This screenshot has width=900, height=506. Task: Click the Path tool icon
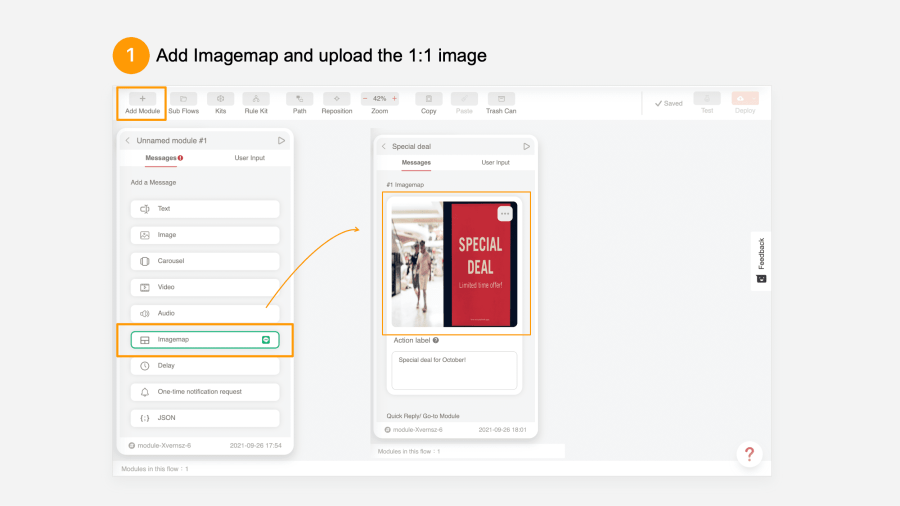coord(300,99)
